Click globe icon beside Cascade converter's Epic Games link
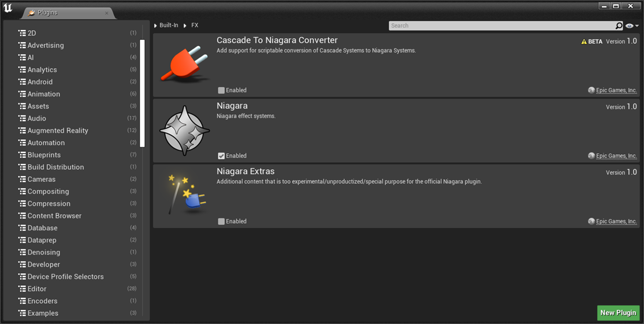This screenshot has width=644, height=324. (591, 90)
